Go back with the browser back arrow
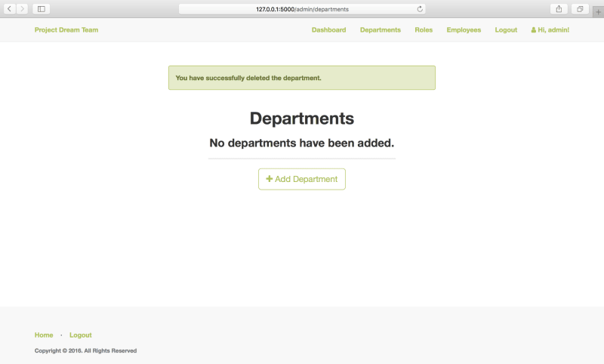This screenshot has height=364, width=604. (x=10, y=9)
